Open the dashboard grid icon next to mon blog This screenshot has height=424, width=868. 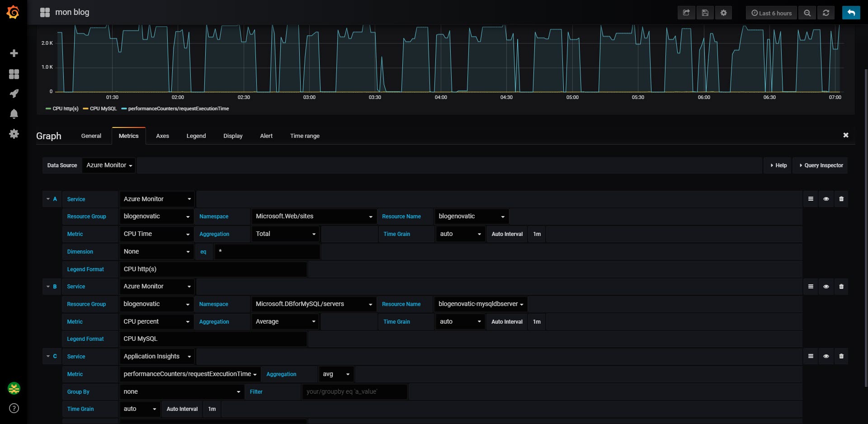click(45, 12)
